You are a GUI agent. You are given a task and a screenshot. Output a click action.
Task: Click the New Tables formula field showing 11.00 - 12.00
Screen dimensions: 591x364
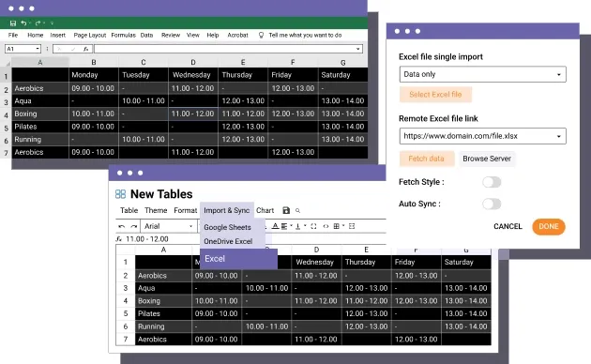(147, 239)
